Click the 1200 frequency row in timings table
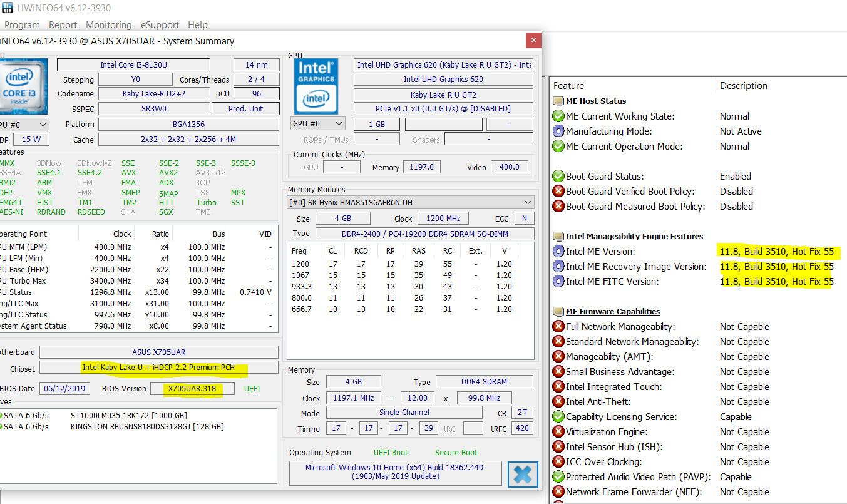The width and height of the screenshot is (847, 504). tap(409, 264)
